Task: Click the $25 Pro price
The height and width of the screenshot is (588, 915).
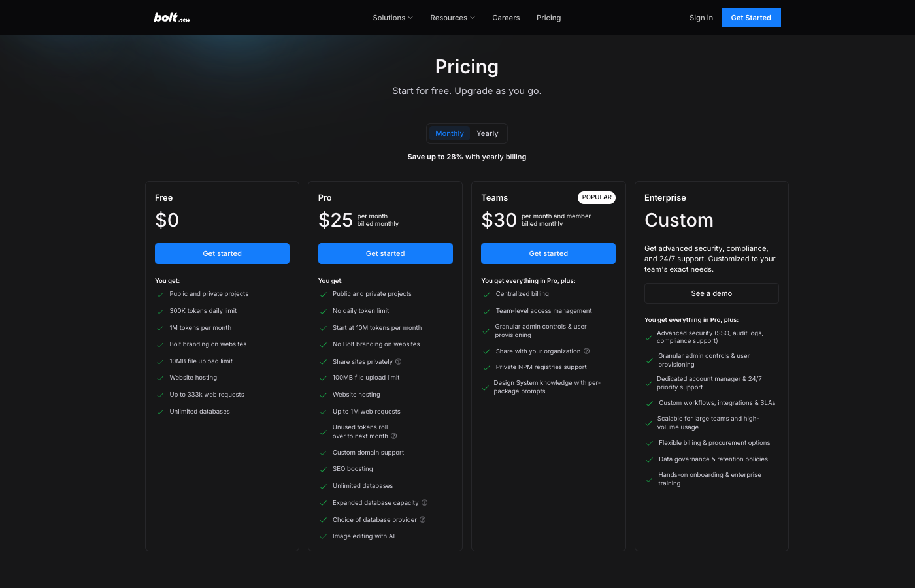Action: [x=335, y=220]
